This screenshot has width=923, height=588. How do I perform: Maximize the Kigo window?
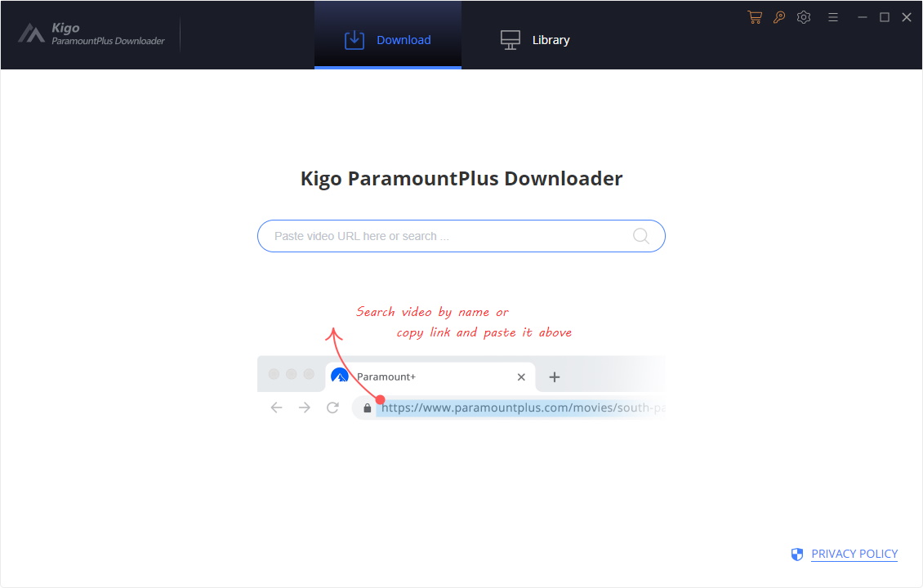884,18
